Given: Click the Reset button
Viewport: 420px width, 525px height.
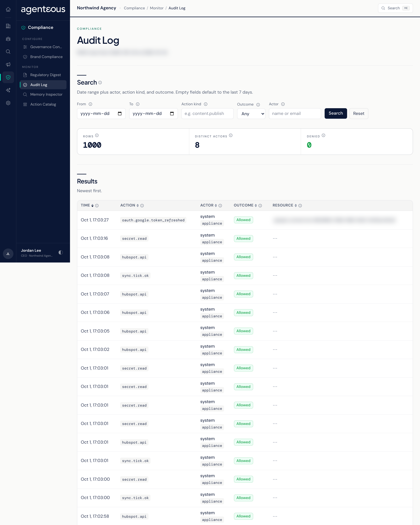Looking at the screenshot, I should tap(359, 113).
